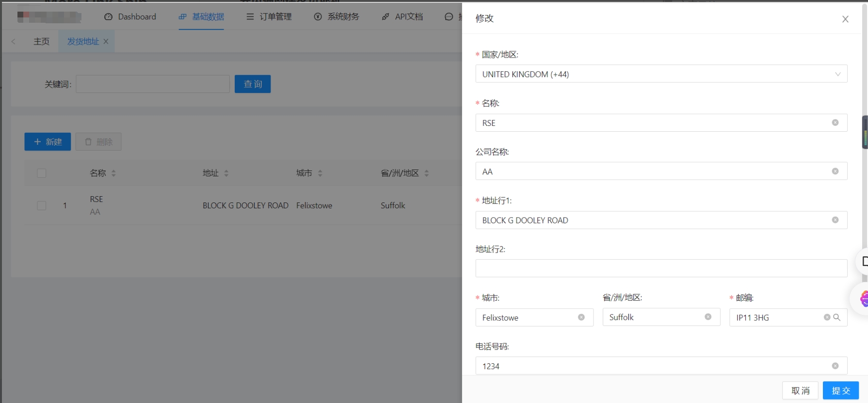Switch to the 主页 tab
The height and width of the screenshot is (403, 868).
[41, 41]
